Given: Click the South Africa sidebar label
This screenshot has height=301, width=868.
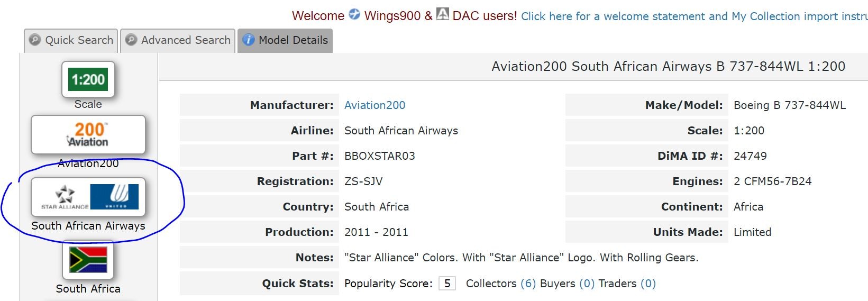Looking at the screenshot, I should 88,289.
